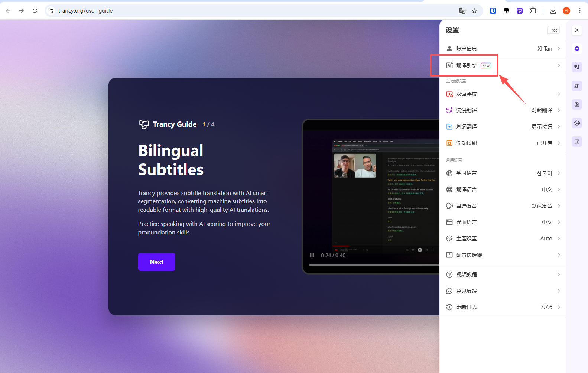Click the bottom book icon in the sidebar
The image size is (588, 373).
pos(577,142)
